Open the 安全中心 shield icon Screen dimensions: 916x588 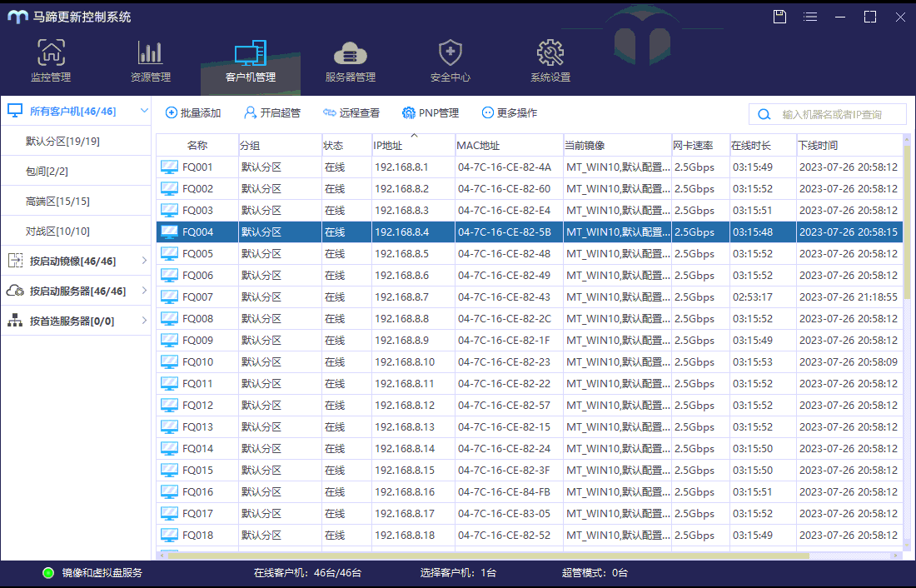(451, 52)
